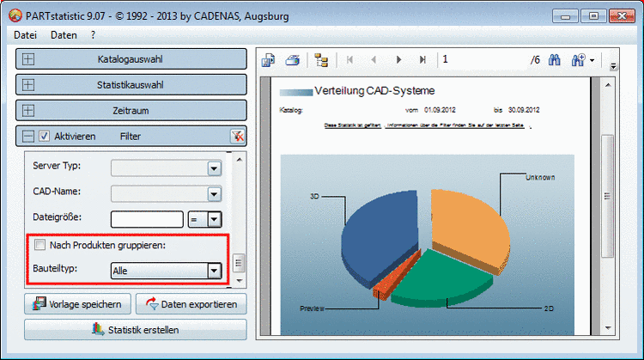The width and height of the screenshot is (644, 360).
Task: Click the 30.09.2012 end date text
Action: pos(524,110)
